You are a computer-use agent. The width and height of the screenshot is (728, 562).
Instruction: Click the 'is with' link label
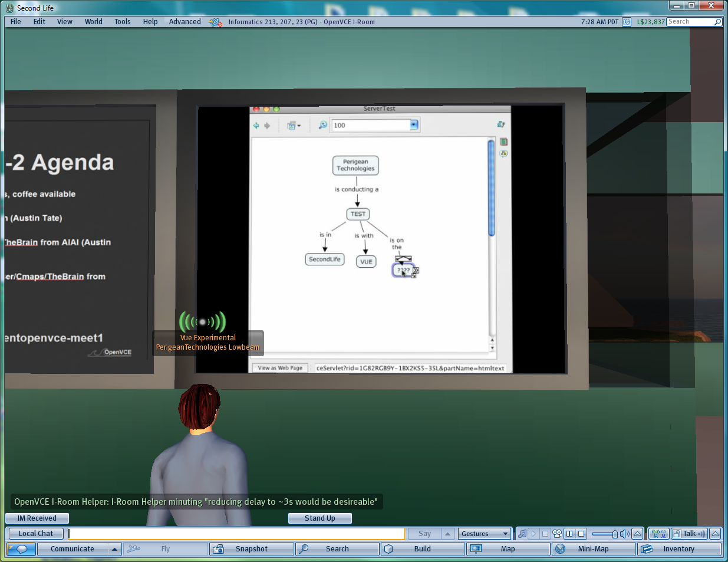click(364, 236)
